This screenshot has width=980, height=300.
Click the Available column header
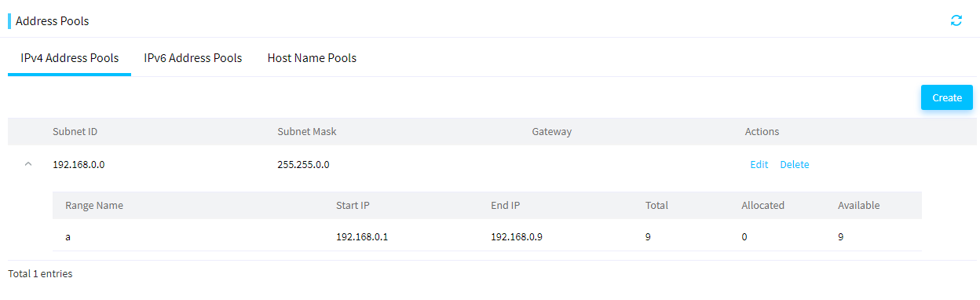(858, 206)
